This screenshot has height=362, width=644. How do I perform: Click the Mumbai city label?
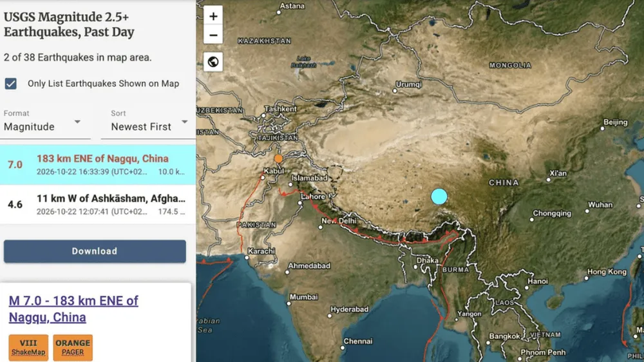tap(303, 297)
